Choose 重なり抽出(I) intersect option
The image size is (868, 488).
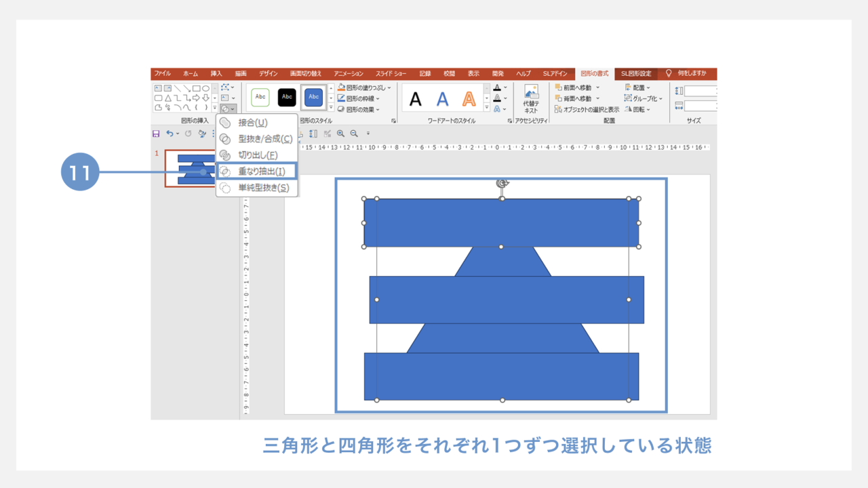tap(257, 171)
